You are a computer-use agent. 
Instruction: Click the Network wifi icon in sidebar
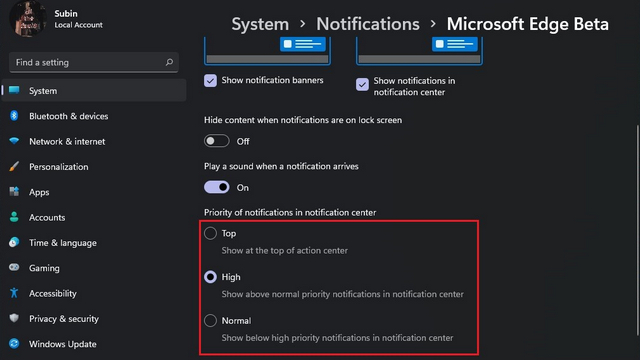(14, 141)
